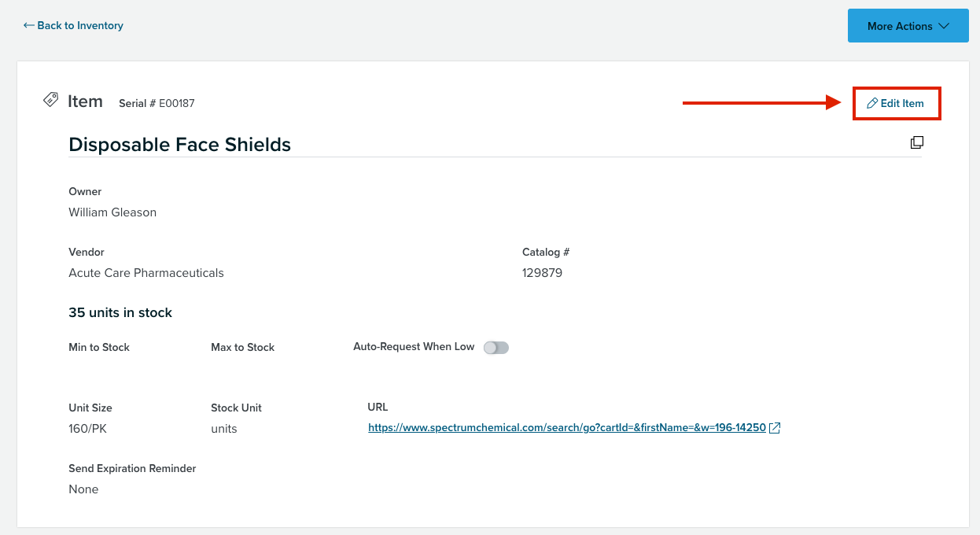Click Edit Item
This screenshot has height=535, width=980.
coord(896,103)
